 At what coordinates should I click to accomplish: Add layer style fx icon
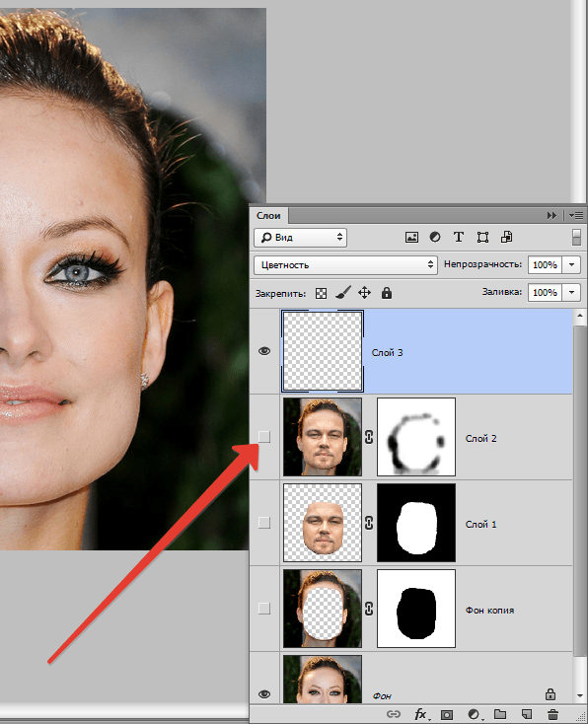(421, 714)
